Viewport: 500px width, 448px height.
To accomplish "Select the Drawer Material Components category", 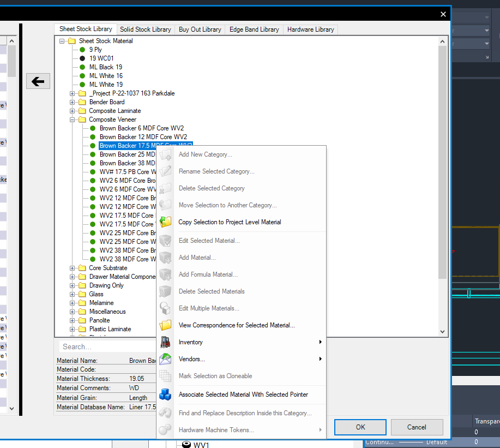I will (x=123, y=277).
